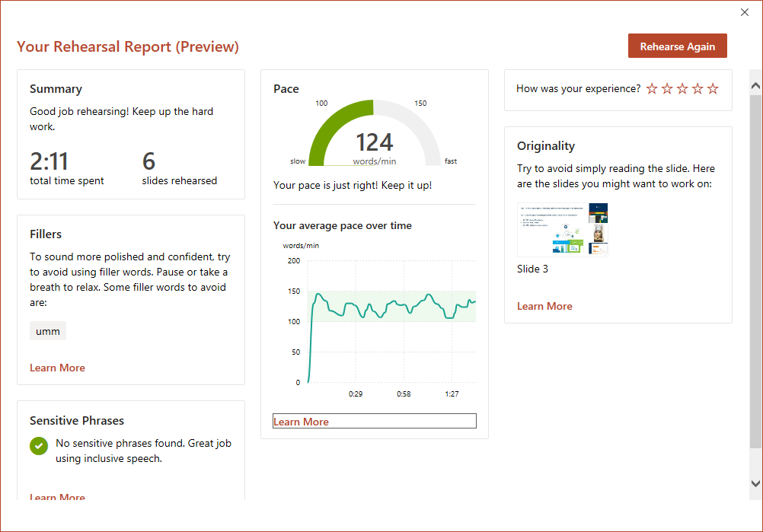Click the average pace over time chart
763x532 pixels.
[391, 320]
